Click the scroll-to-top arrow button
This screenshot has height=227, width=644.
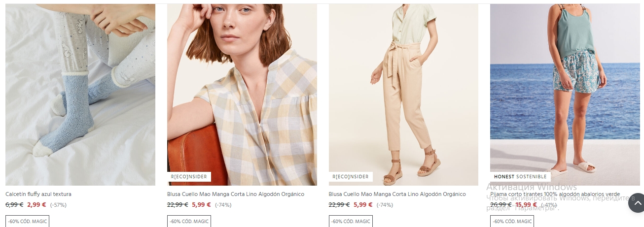tap(636, 203)
